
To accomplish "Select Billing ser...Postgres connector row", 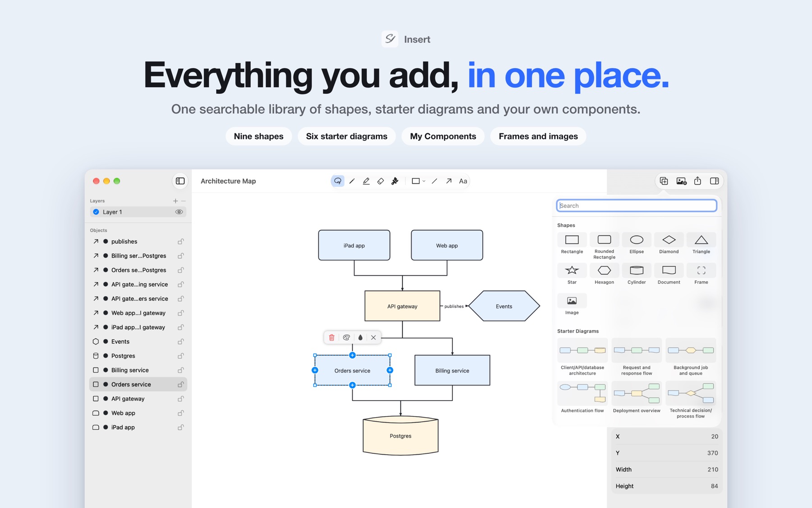I will pos(138,256).
